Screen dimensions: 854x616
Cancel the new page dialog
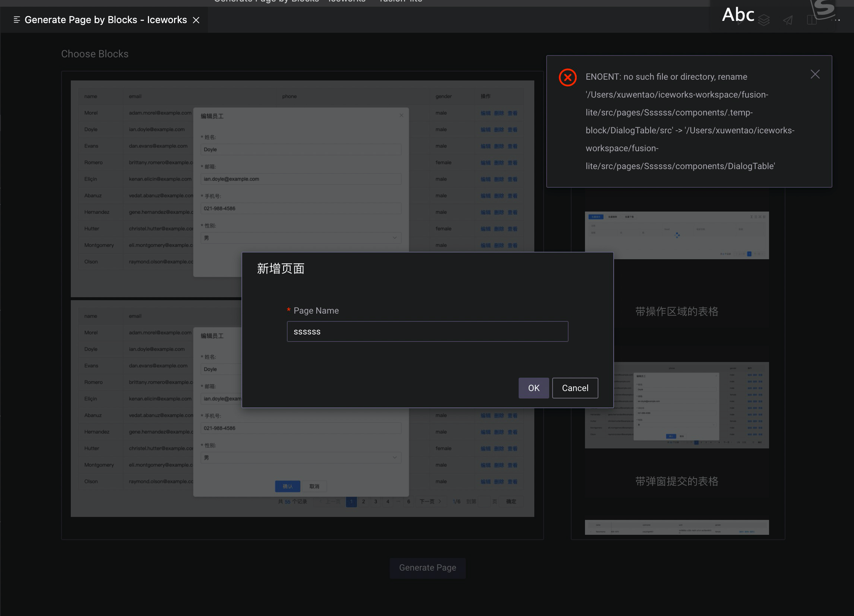[575, 388]
